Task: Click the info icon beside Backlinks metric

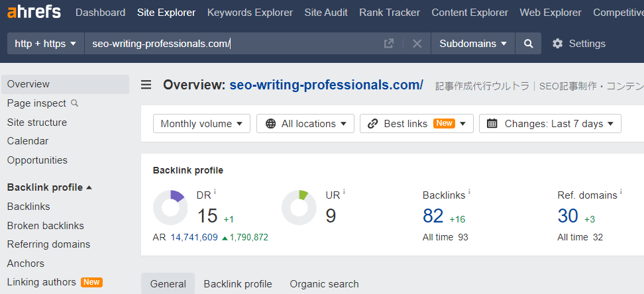Action: (470, 193)
